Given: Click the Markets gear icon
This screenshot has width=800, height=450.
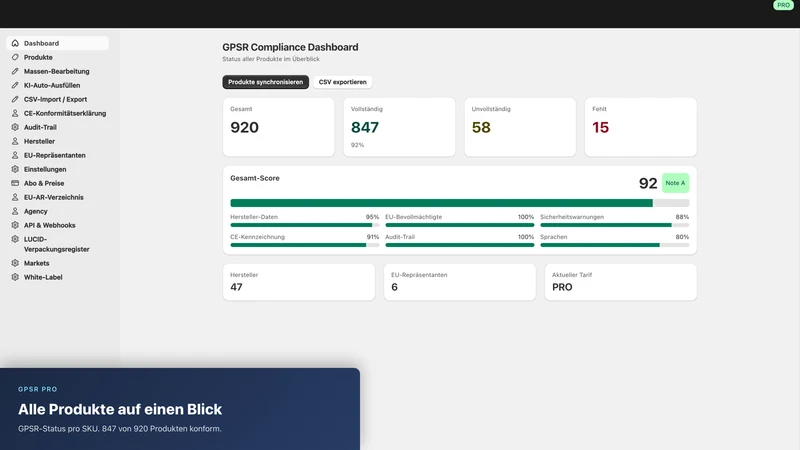Looking at the screenshot, I should (15, 263).
